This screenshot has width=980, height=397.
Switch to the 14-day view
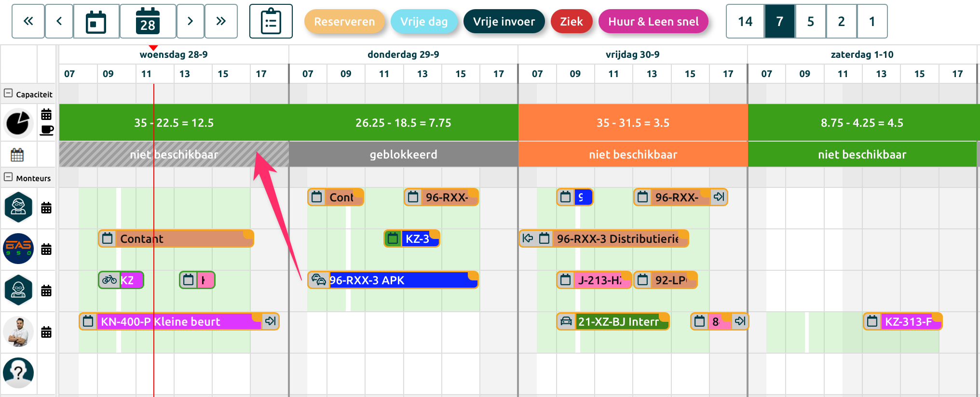click(x=745, y=21)
